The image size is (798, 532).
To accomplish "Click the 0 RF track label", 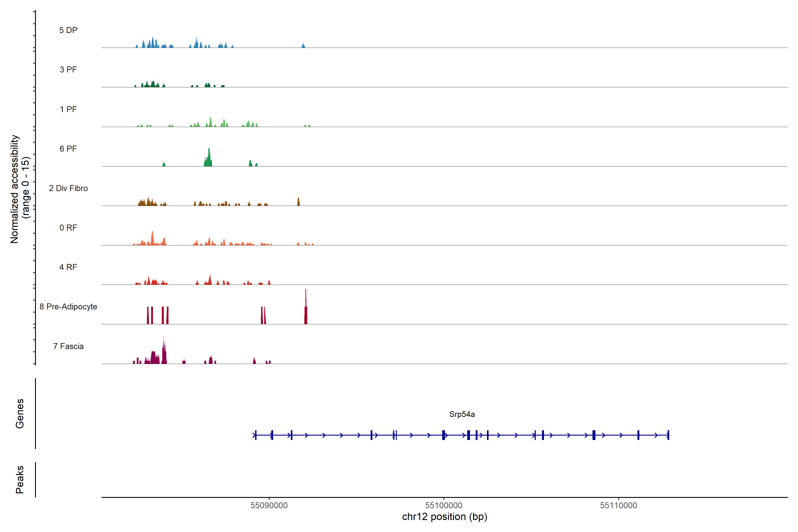I will click(68, 228).
